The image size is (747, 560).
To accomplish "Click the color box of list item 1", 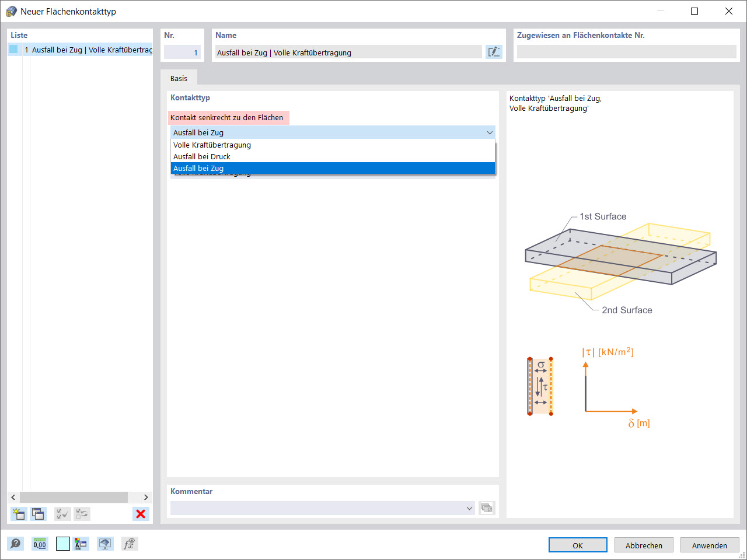I will (x=13, y=50).
